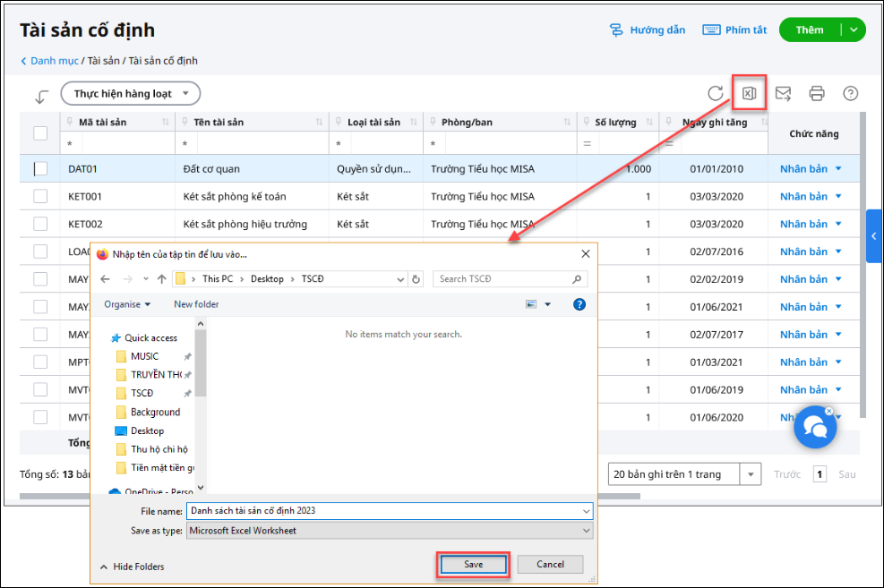
Task: Open records per page dropdown
Action: (751, 474)
